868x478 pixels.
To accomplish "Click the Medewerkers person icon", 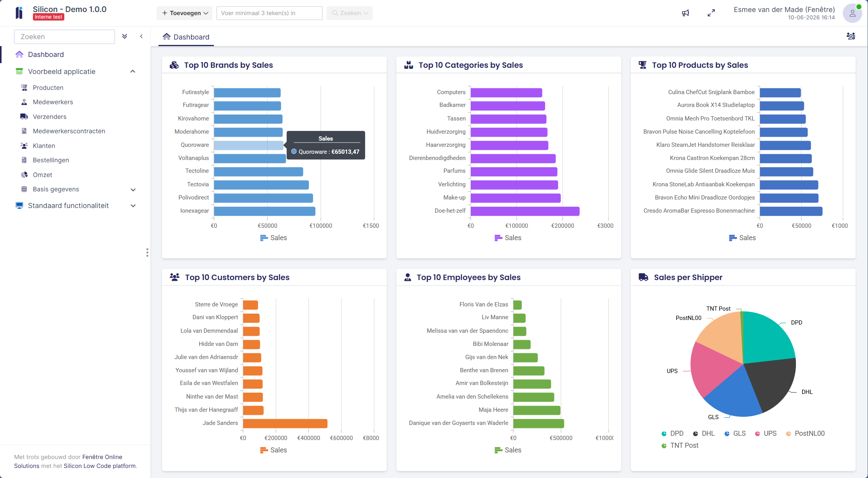I will point(24,102).
